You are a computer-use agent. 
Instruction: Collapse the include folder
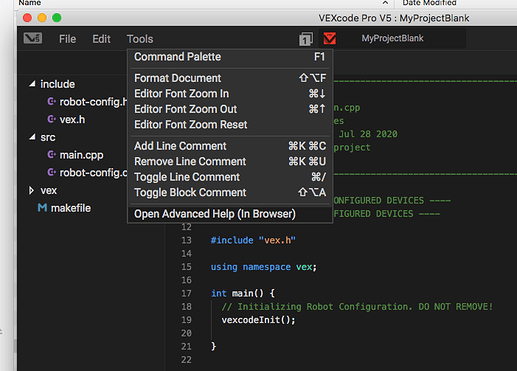(32, 84)
